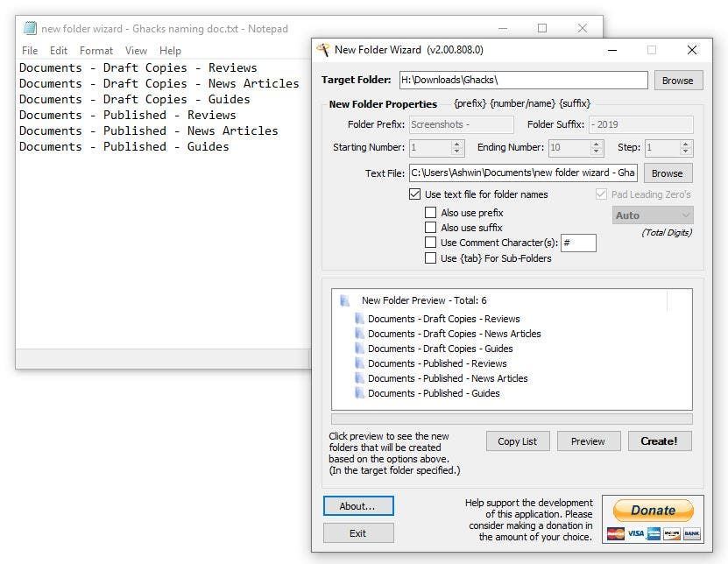This screenshot has width=728, height=564.
Task: Click Notepad line Documents - Draft Copies - Reviews
Action: click(x=138, y=67)
